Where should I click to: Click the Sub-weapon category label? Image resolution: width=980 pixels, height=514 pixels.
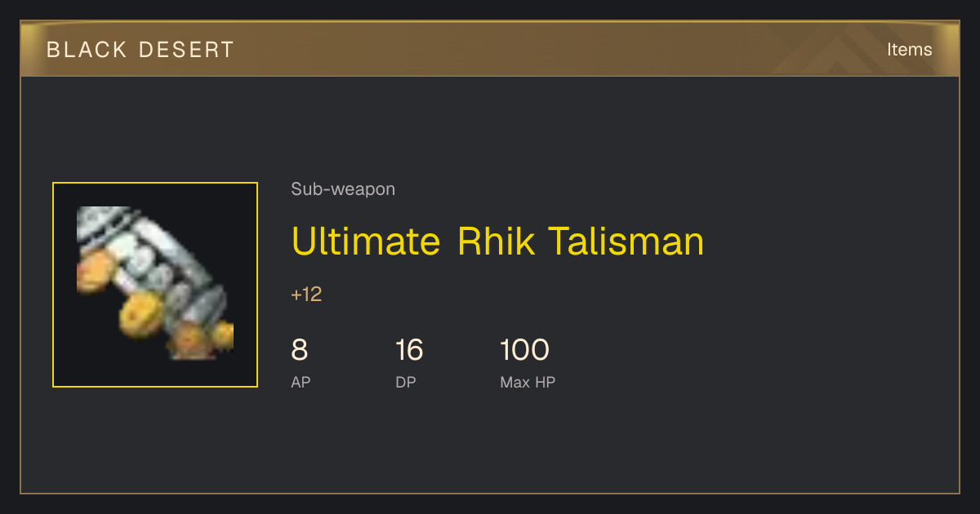(x=343, y=189)
